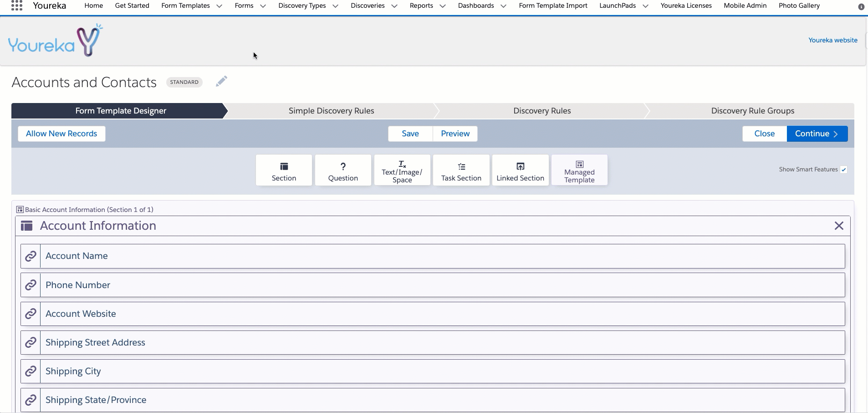Switch to the Discovery Rules step
Viewport: 868px width, 413px height.
tap(542, 111)
